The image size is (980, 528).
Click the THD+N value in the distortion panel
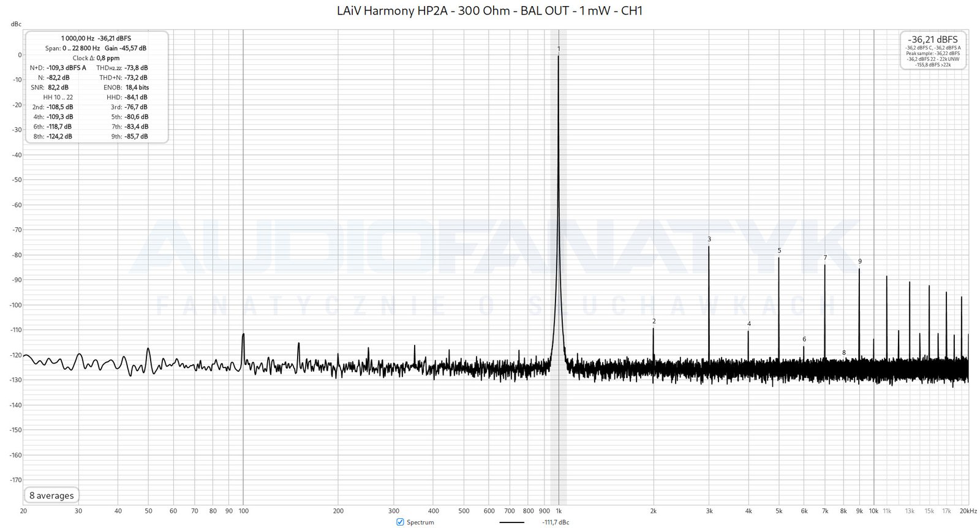click(135, 78)
